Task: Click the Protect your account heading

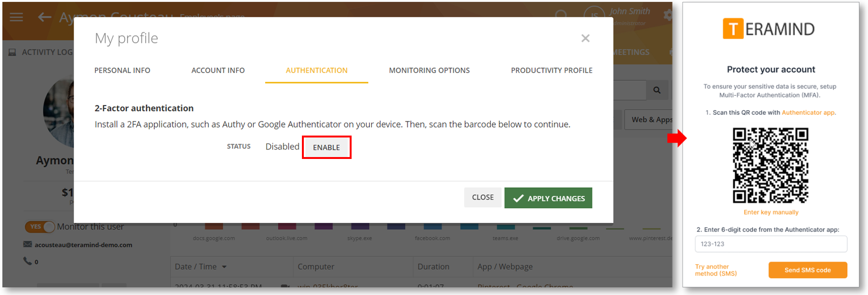Action: point(771,70)
